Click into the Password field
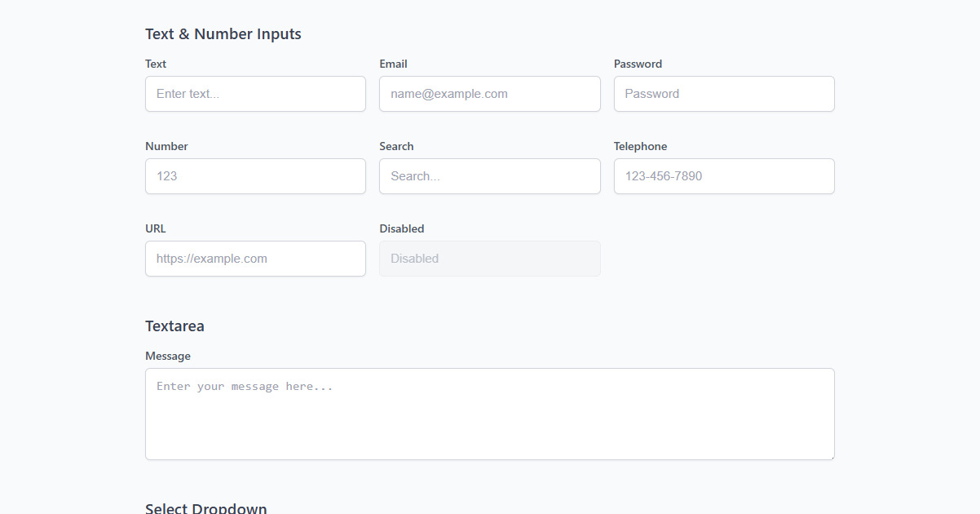This screenshot has width=980, height=514. (724, 94)
